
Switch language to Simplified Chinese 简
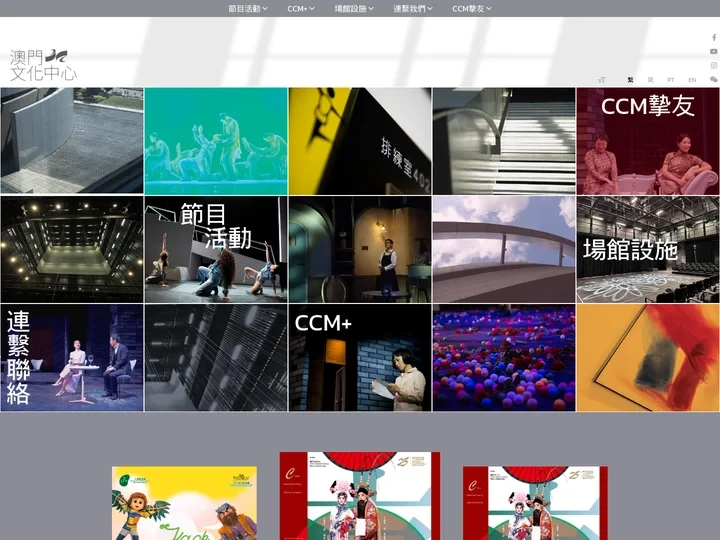pos(651,80)
